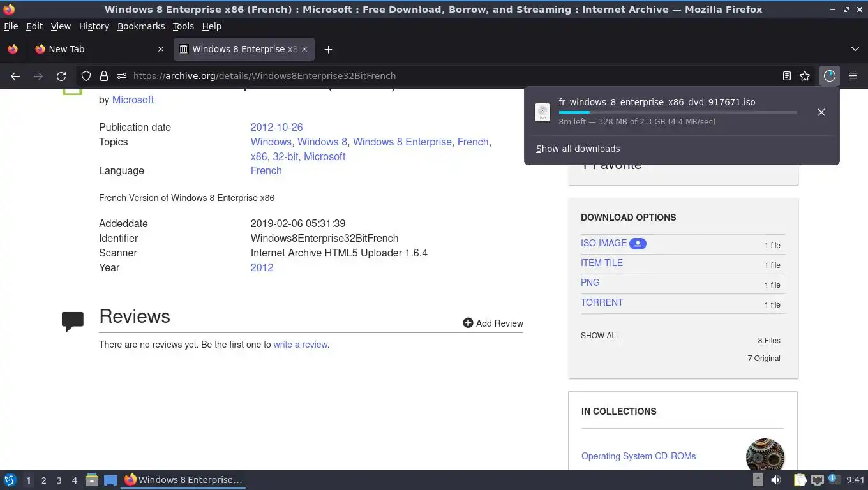Click the 9:41 taskbar clock
The image size is (868, 490).
click(x=855, y=480)
